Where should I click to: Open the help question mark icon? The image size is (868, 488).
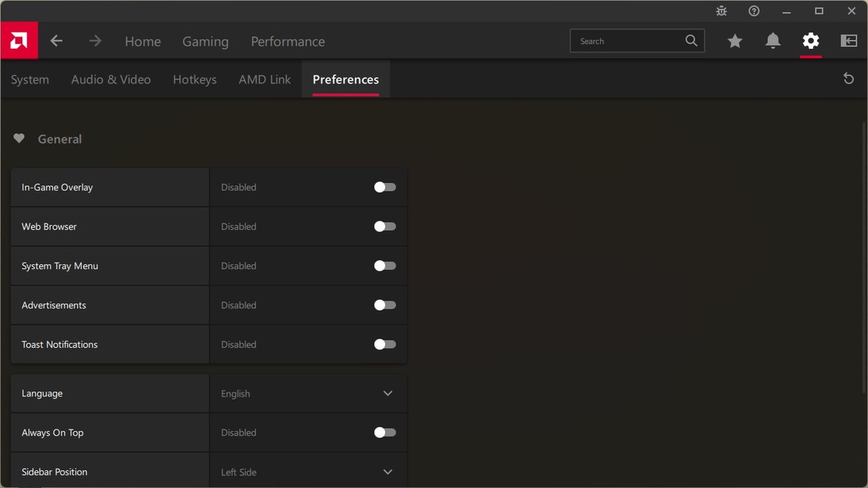click(x=754, y=11)
